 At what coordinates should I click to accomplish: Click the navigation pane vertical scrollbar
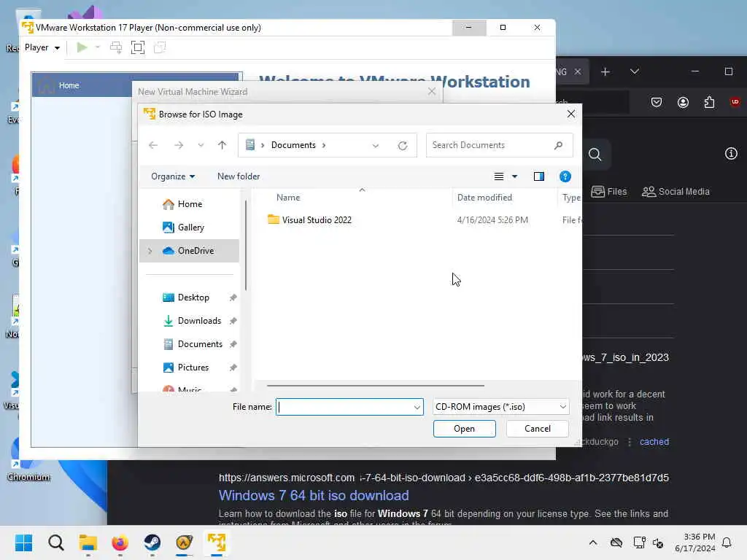pyautogui.click(x=245, y=245)
